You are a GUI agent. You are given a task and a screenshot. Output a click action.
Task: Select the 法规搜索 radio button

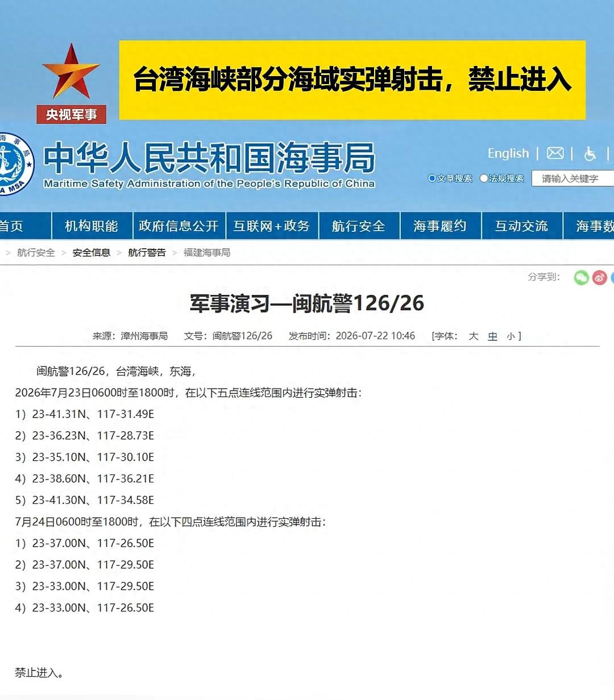(x=484, y=178)
